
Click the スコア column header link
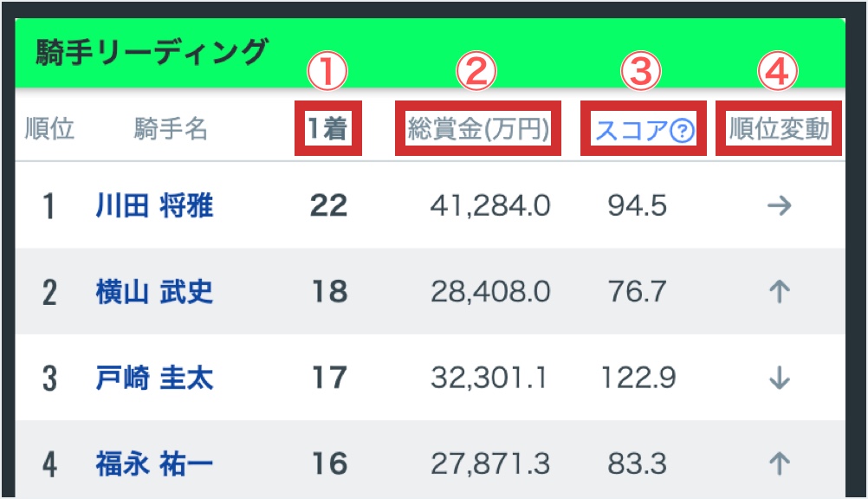[632, 131]
